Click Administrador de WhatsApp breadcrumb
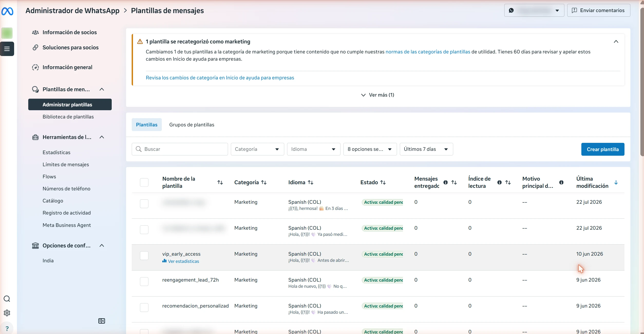 point(72,11)
